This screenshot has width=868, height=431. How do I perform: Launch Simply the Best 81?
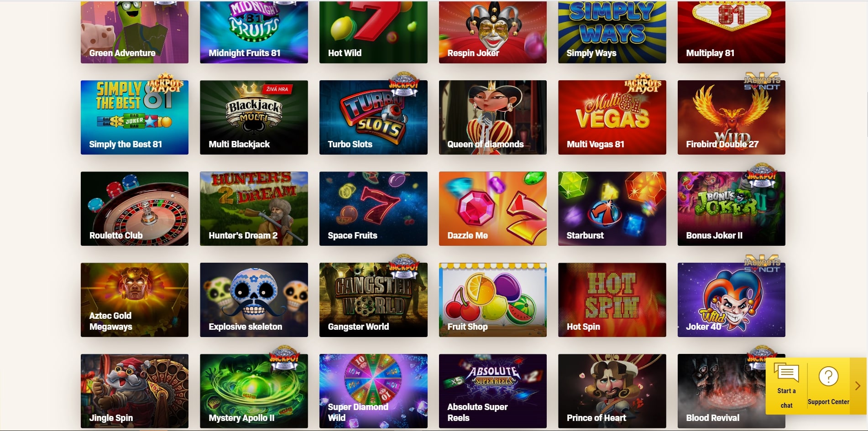click(x=135, y=117)
